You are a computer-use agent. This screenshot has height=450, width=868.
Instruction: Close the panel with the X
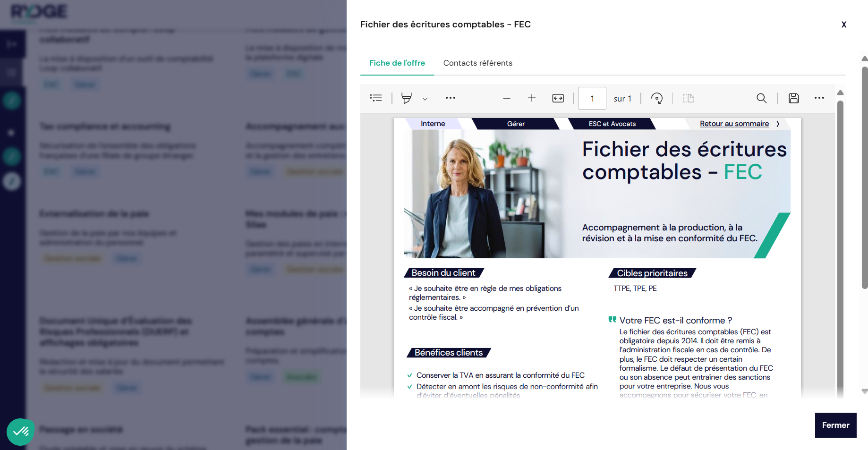pyautogui.click(x=844, y=25)
